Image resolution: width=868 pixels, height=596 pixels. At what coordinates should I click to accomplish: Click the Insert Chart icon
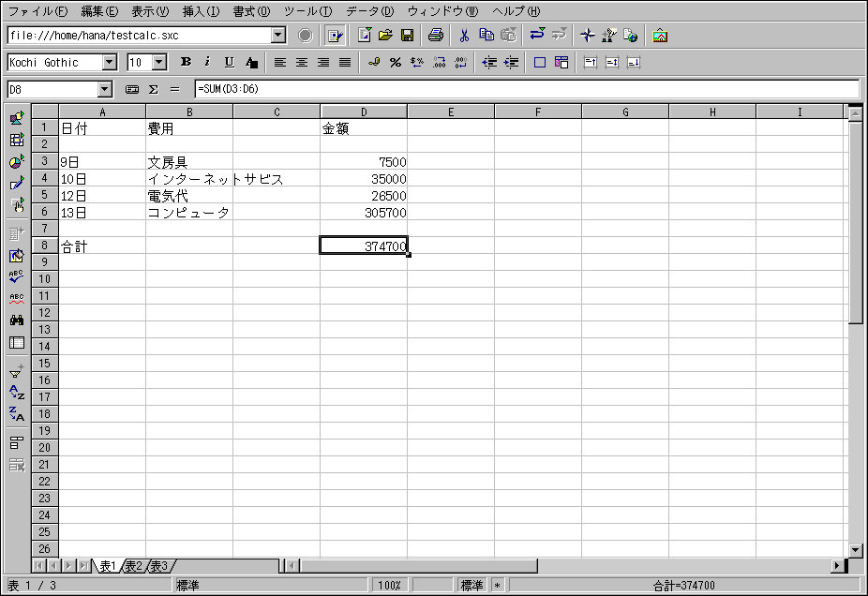point(16,161)
